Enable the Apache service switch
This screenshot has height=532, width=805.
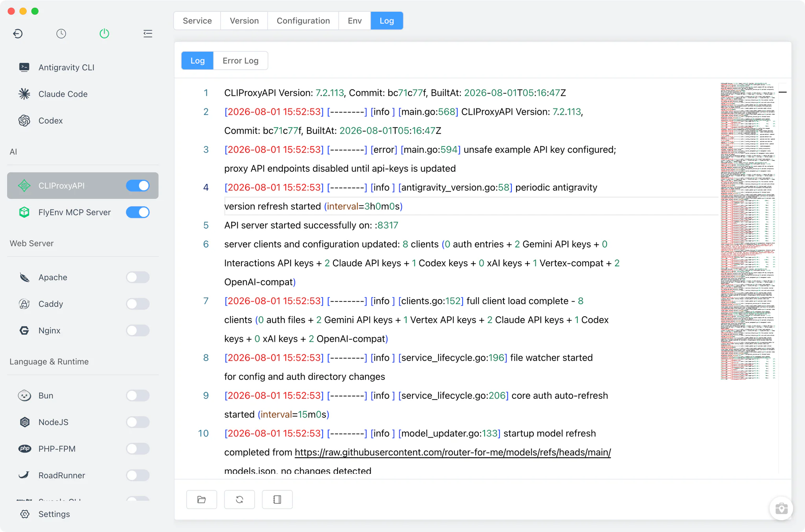138,277
